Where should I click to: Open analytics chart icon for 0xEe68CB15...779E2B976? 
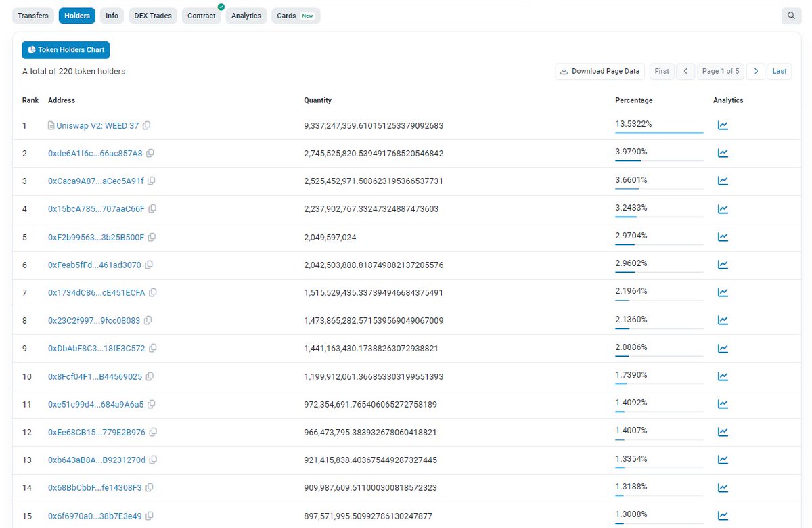723,432
